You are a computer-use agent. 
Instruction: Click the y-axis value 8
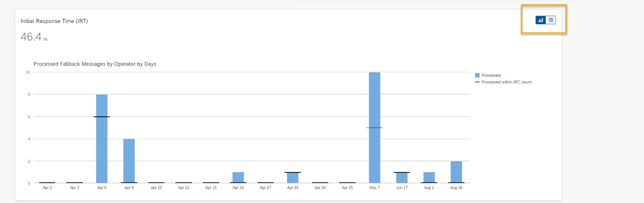29,94
